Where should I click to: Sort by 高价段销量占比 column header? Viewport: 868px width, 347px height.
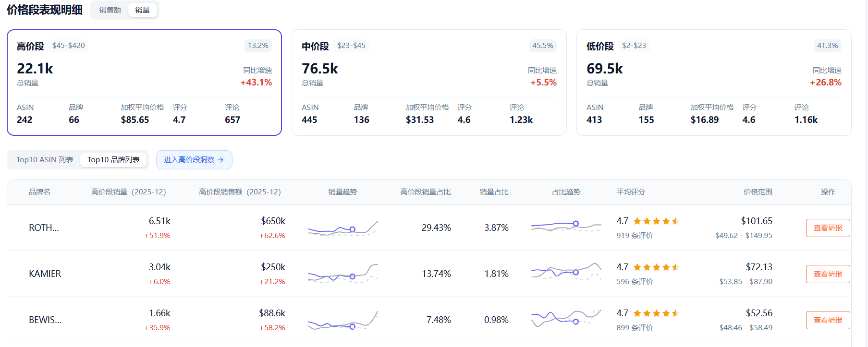(426, 192)
